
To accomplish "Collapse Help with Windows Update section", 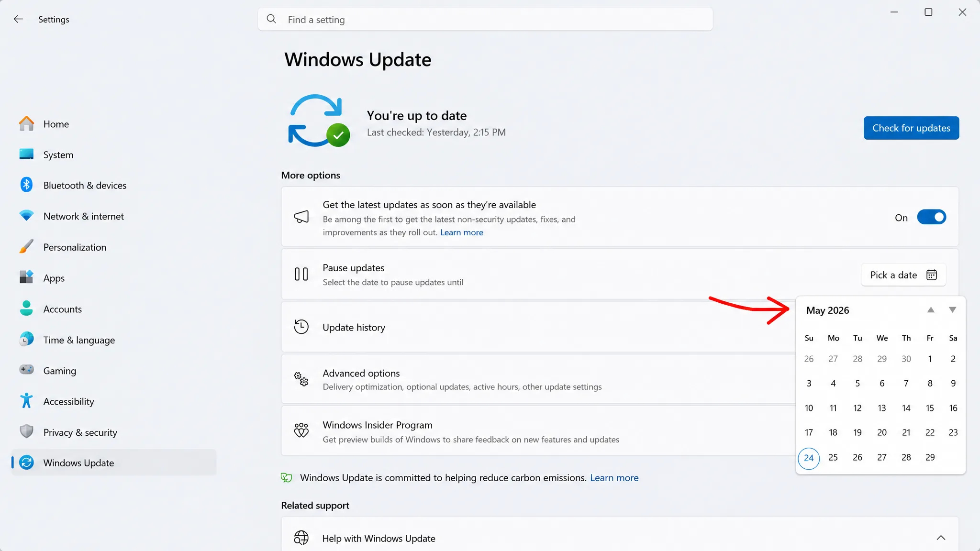I will click(x=941, y=538).
